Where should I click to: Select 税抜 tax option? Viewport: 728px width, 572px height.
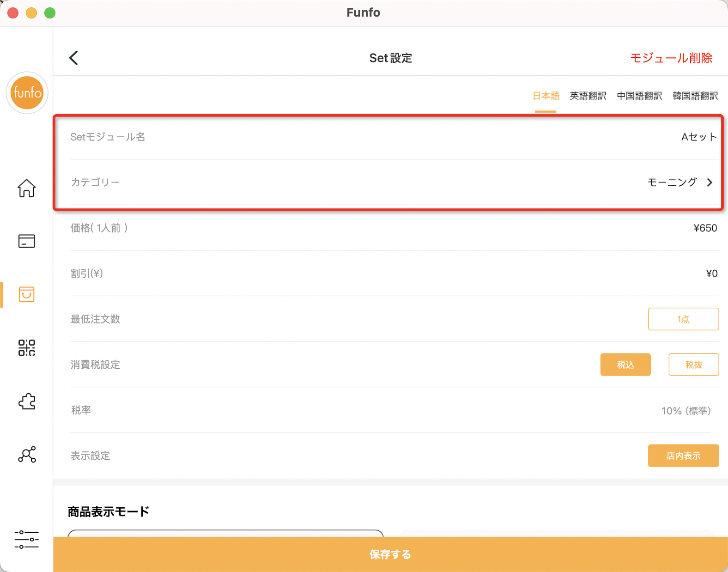tap(694, 365)
